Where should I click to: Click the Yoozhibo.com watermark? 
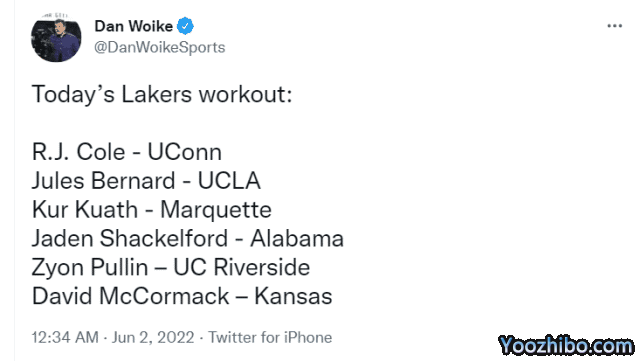[566, 346]
